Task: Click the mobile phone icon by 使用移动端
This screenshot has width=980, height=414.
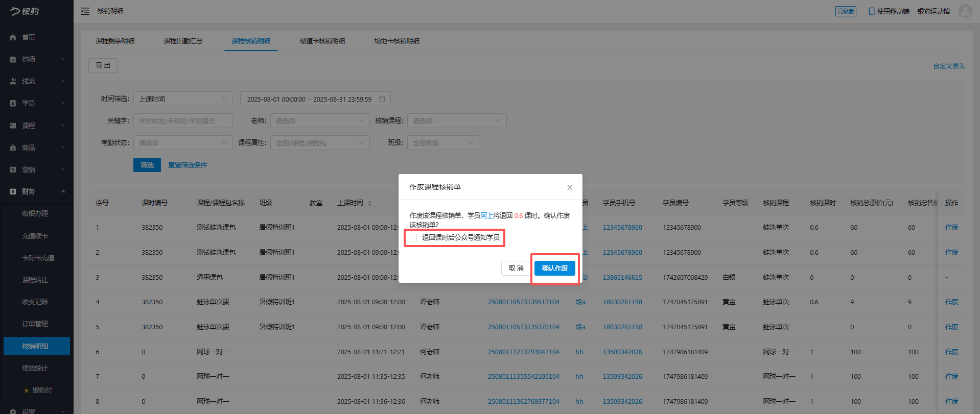Action: (x=871, y=11)
